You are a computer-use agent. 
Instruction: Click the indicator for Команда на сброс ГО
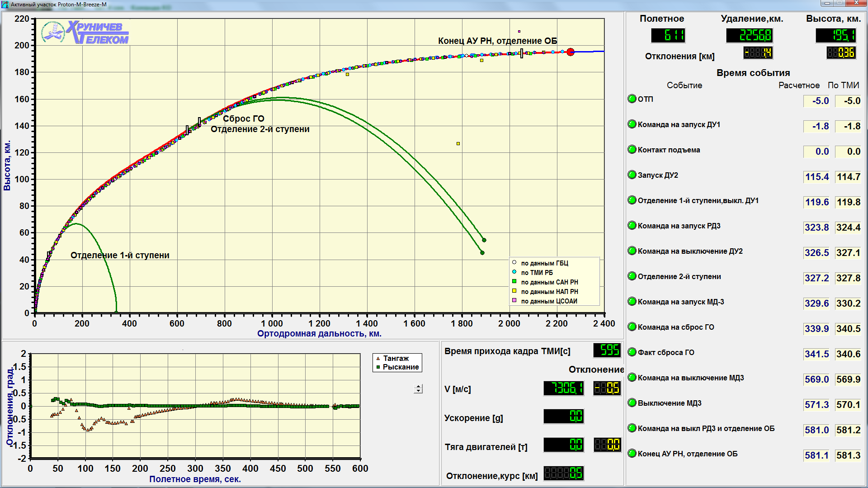632,327
